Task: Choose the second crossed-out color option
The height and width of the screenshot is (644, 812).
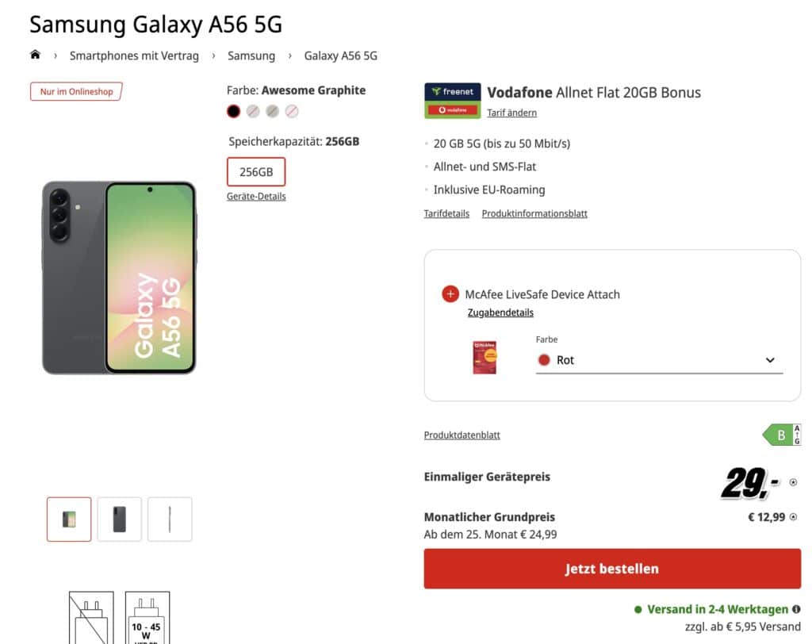Action: (x=273, y=112)
